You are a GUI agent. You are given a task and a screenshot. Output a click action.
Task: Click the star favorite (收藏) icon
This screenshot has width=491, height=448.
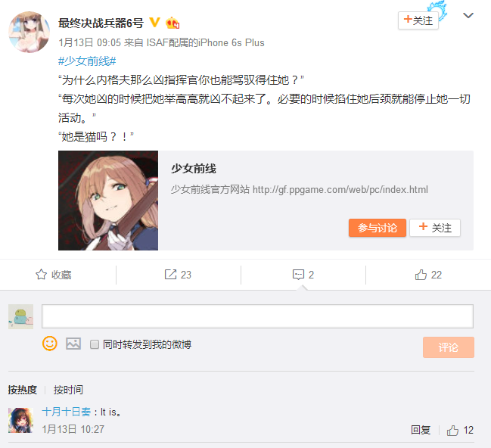point(42,275)
